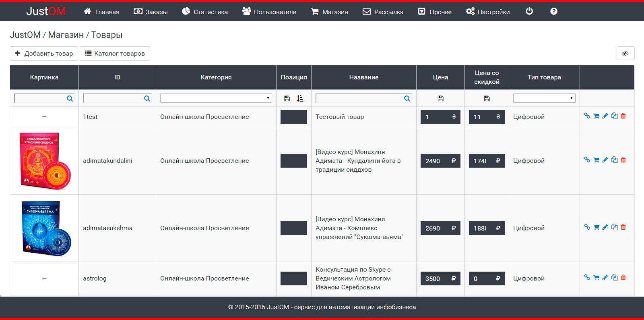Expand the Категория filter dropdown
This screenshot has height=320, width=644.
(216, 98)
